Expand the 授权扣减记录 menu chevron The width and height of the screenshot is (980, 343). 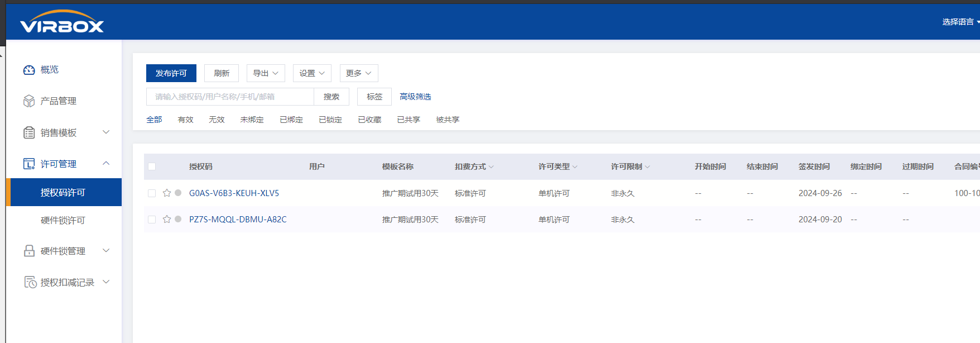(x=106, y=282)
